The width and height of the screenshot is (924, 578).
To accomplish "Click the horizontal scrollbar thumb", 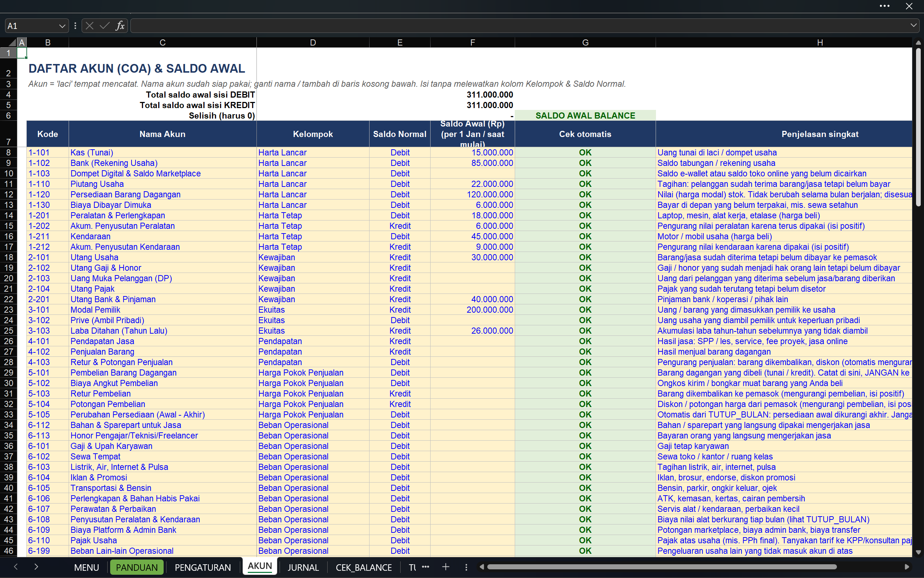I will tap(662, 567).
